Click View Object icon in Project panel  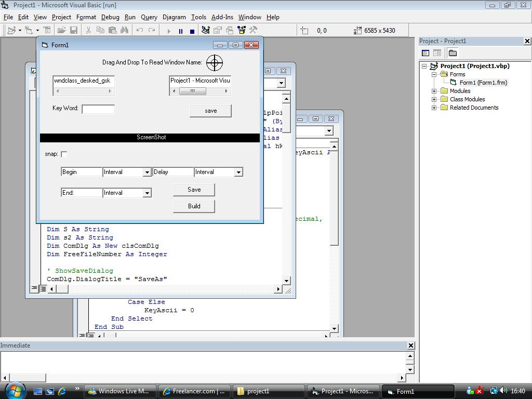(x=437, y=53)
